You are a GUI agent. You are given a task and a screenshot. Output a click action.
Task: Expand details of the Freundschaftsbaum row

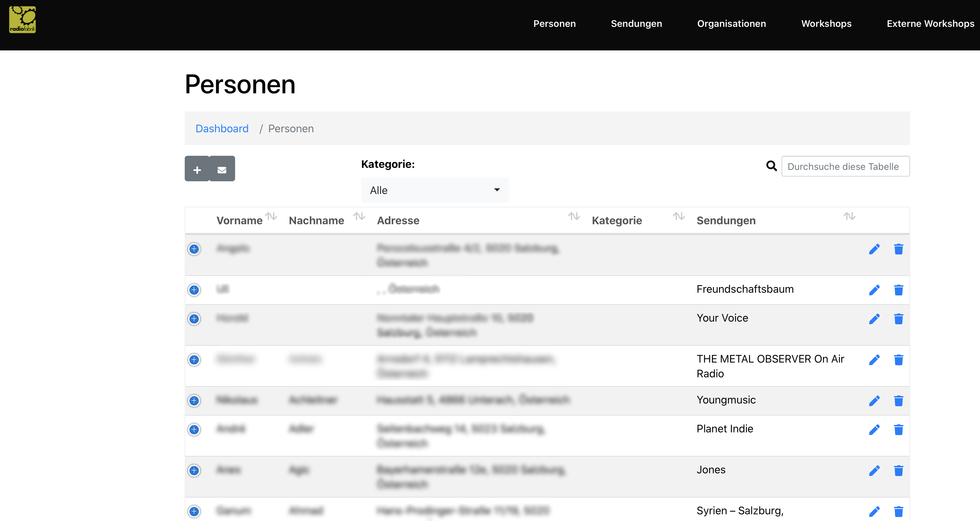(x=194, y=290)
